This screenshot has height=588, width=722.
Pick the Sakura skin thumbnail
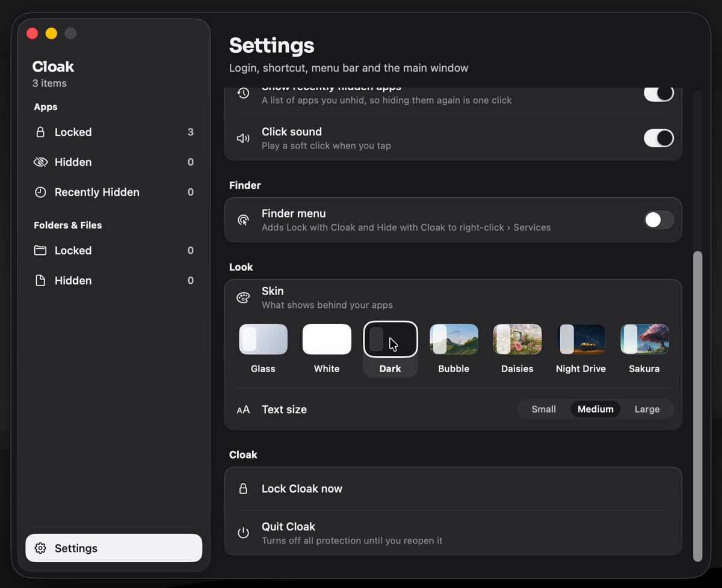click(x=644, y=339)
